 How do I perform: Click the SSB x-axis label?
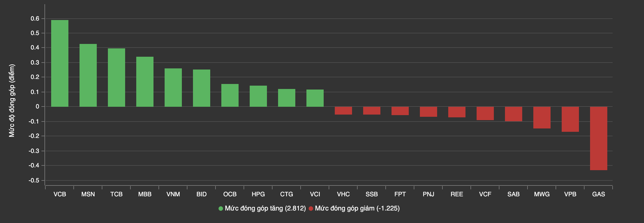point(372,194)
